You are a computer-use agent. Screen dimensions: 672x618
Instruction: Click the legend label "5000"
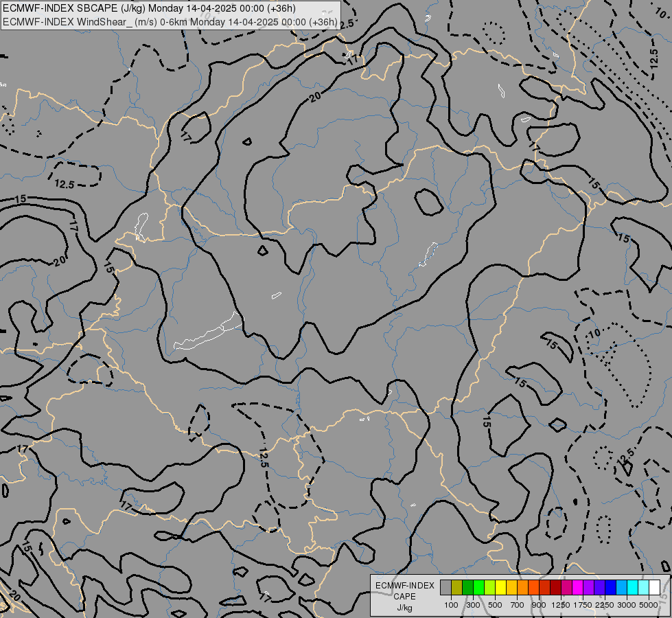coord(649,605)
